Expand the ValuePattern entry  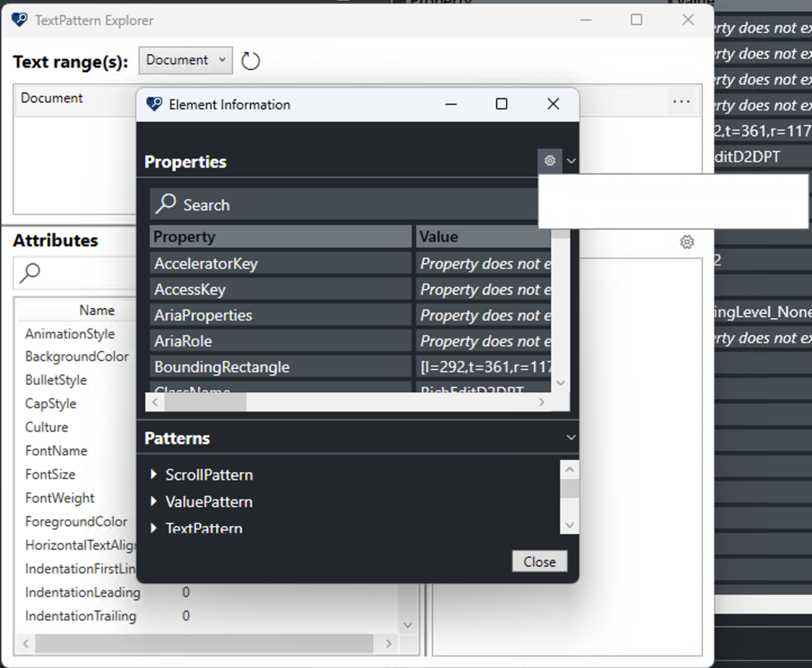(x=154, y=501)
